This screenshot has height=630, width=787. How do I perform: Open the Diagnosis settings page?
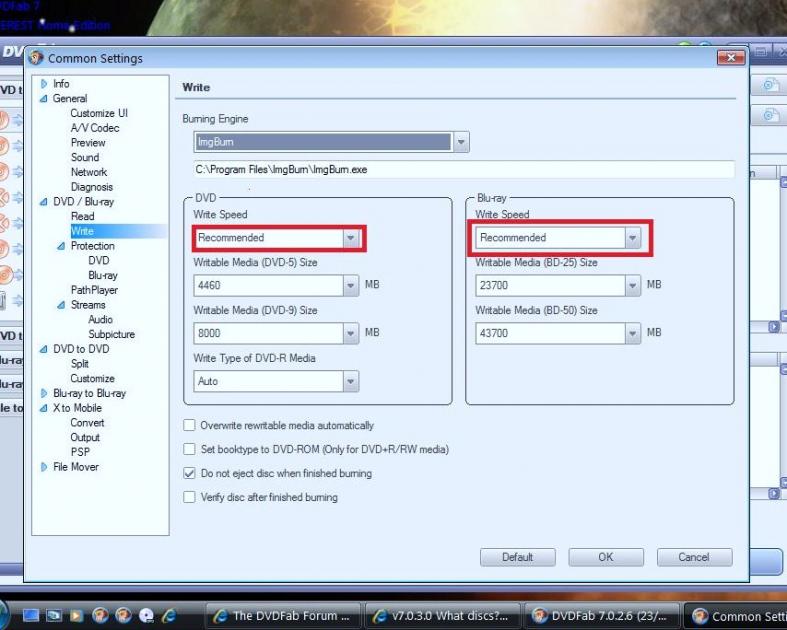[91, 187]
